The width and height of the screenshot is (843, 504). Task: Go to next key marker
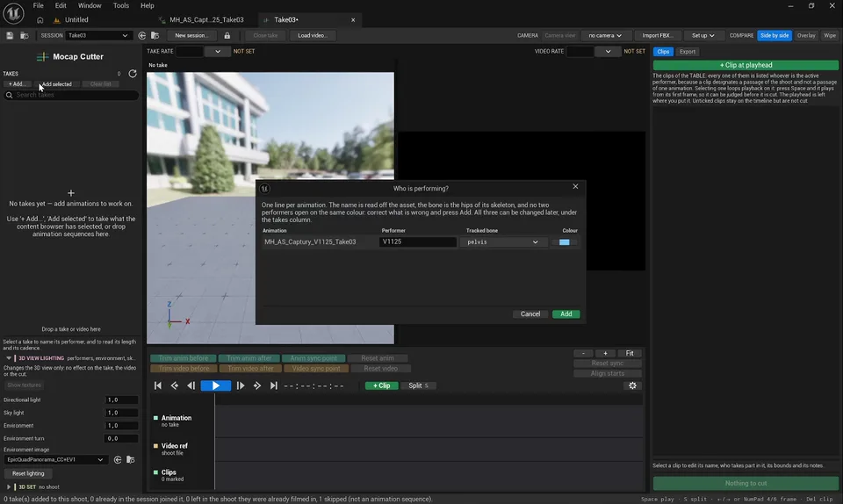pyautogui.click(x=257, y=385)
